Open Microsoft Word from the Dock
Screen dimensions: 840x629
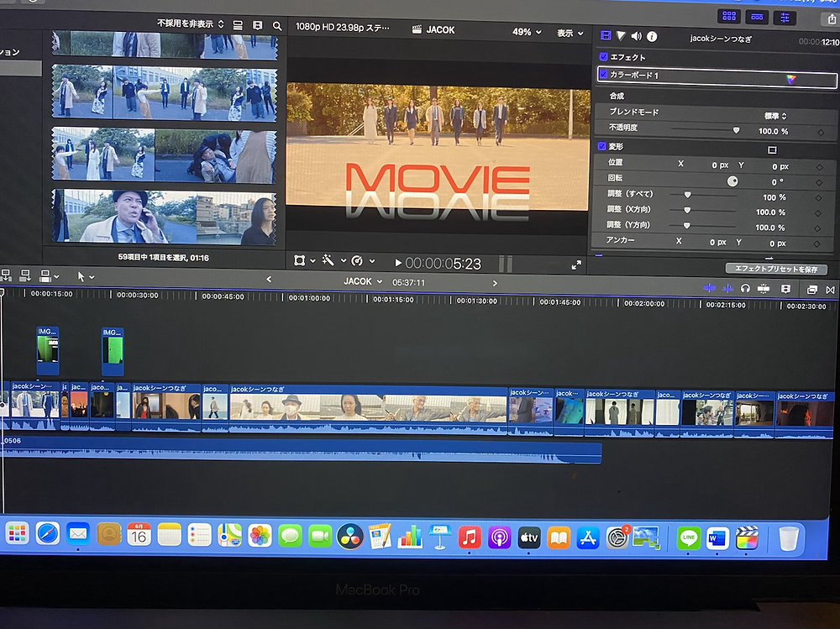point(717,538)
